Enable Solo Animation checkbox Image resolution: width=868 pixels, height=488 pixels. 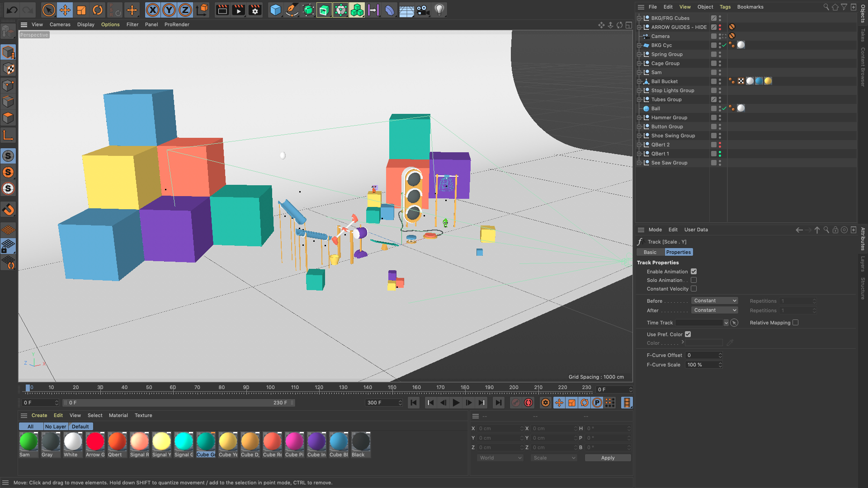click(x=693, y=280)
